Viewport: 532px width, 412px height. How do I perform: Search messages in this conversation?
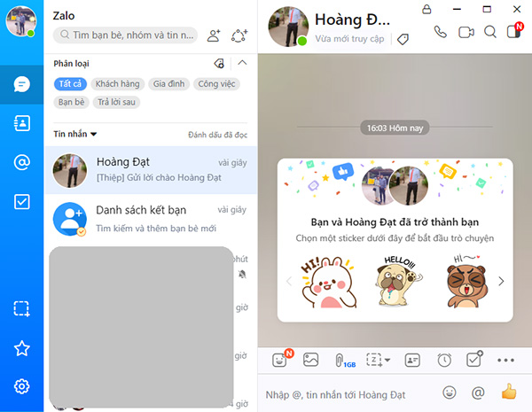pos(490,32)
